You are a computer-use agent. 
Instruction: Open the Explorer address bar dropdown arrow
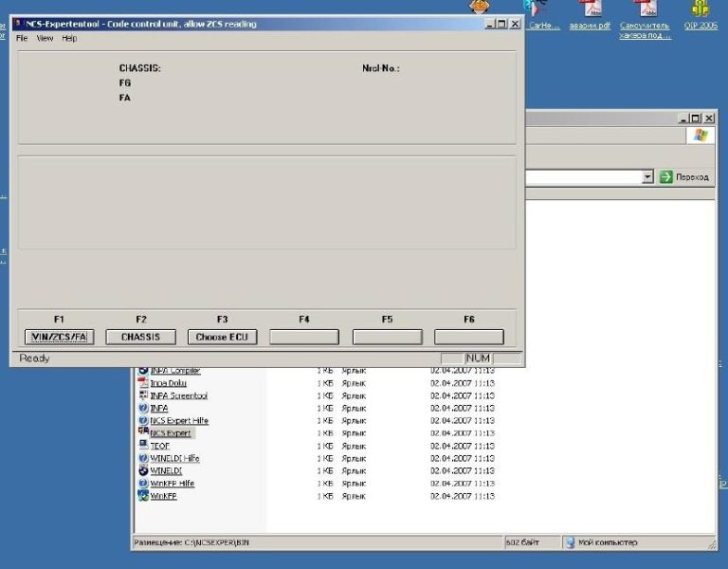[x=647, y=176]
